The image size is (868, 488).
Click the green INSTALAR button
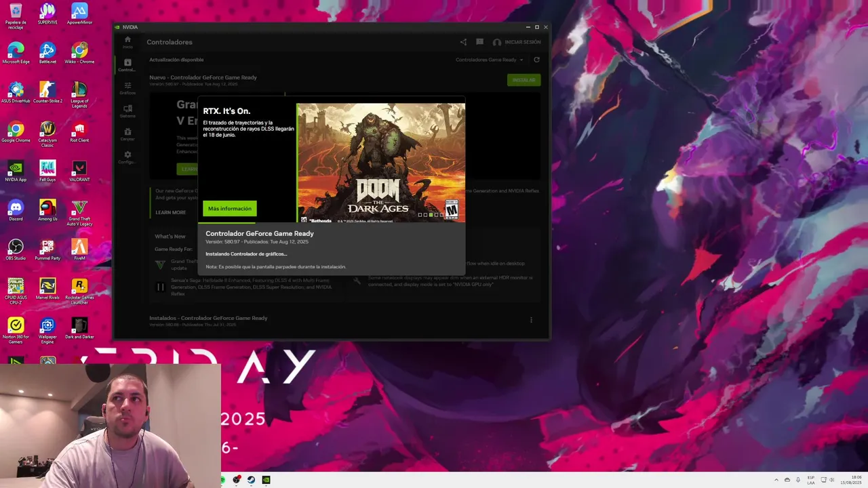(x=524, y=80)
